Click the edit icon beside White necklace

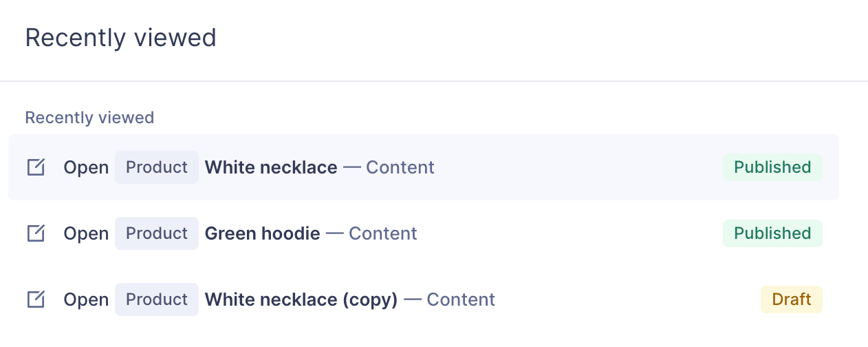pyautogui.click(x=36, y=167)
